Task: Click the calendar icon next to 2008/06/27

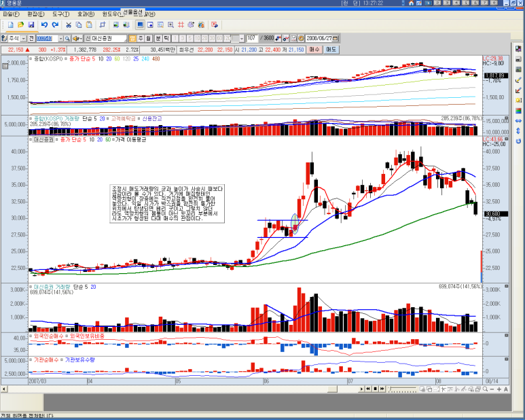Action: click(x=335, y=39)
